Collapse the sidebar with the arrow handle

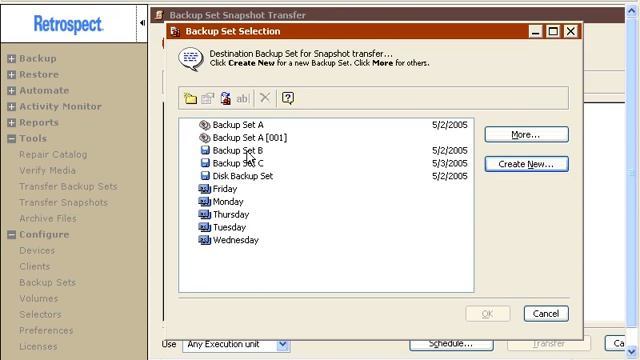(x=142, y=23)
